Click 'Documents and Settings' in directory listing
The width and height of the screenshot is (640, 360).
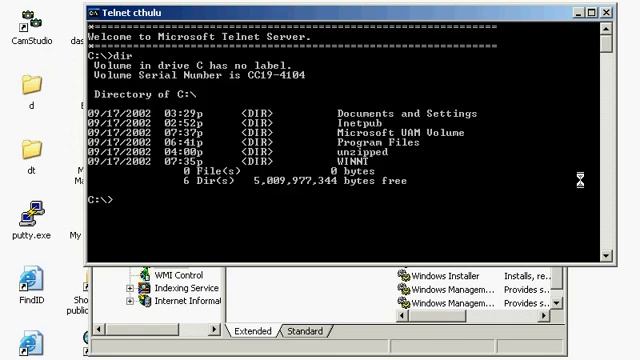click(x=407, y=113)
